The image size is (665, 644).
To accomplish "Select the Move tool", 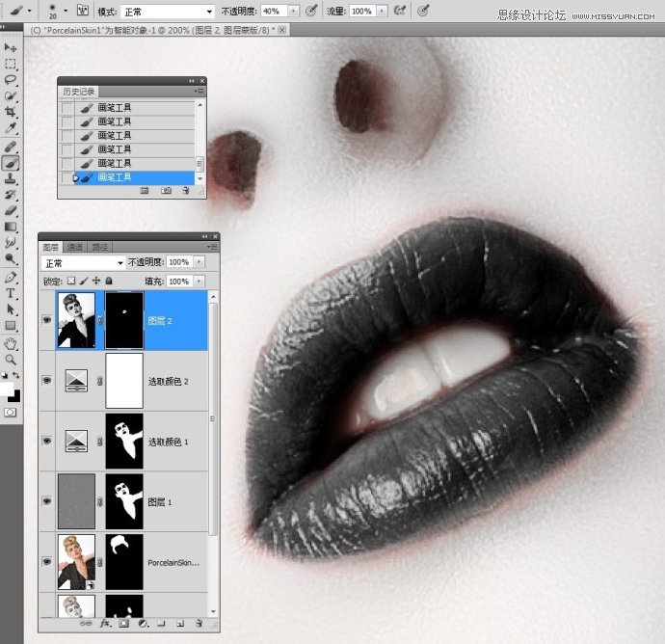I will pos(11,47).
